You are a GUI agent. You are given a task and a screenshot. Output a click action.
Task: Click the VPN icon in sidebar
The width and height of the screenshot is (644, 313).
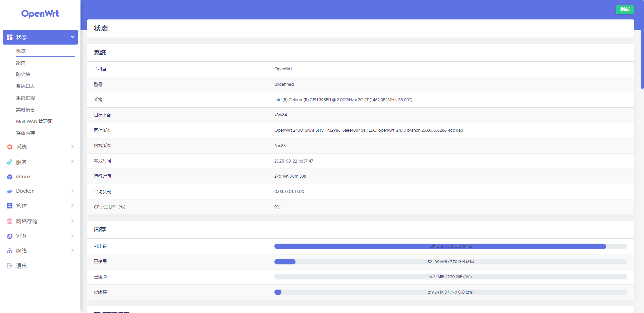pyautogui.click(x=10, y=236)
